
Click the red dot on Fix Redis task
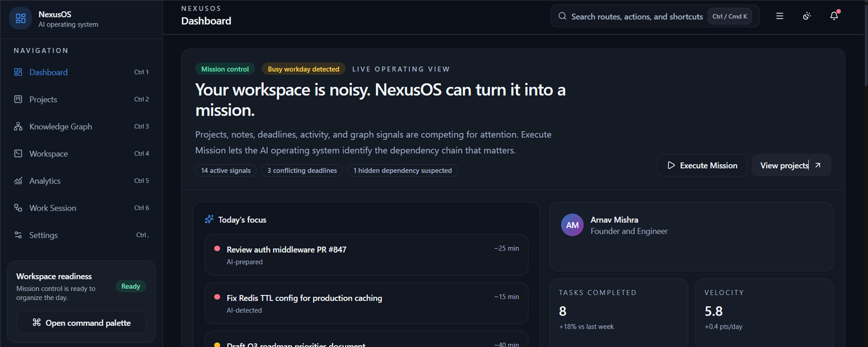coord(217,297)
